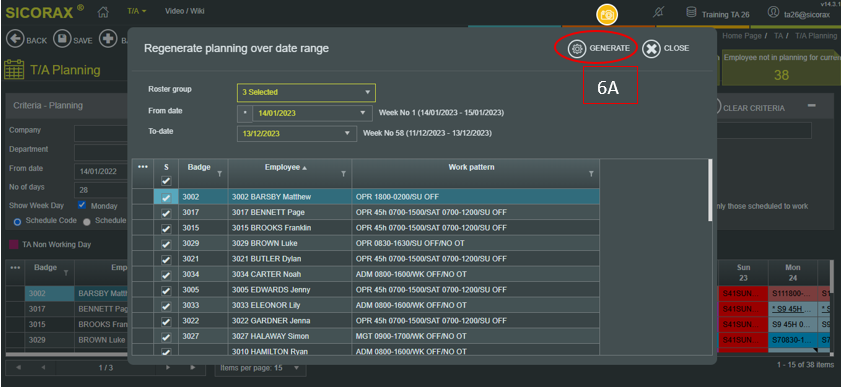The height and width of the screenshot is (387, 842).
Task: Open Badge filter icon in background planning grid
Action: (x=66, y=273)
